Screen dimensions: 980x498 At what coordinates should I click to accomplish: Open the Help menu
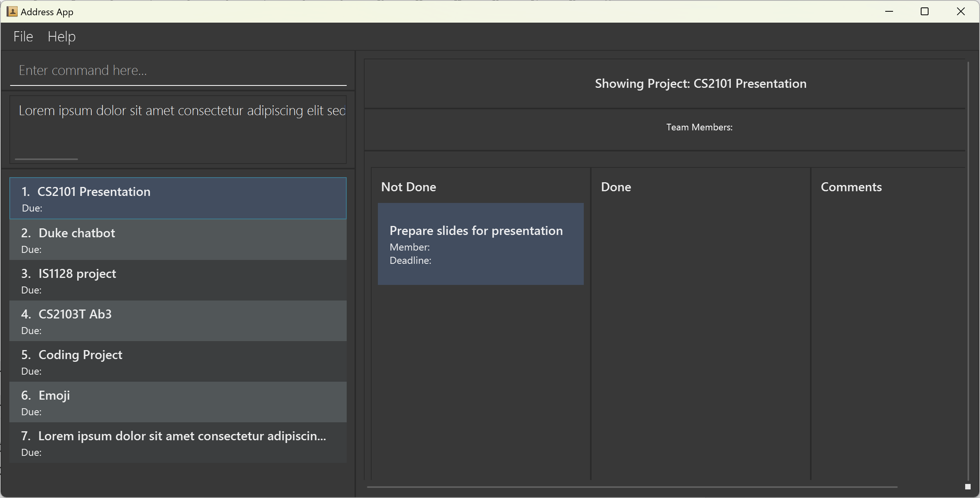click(62, 37)
